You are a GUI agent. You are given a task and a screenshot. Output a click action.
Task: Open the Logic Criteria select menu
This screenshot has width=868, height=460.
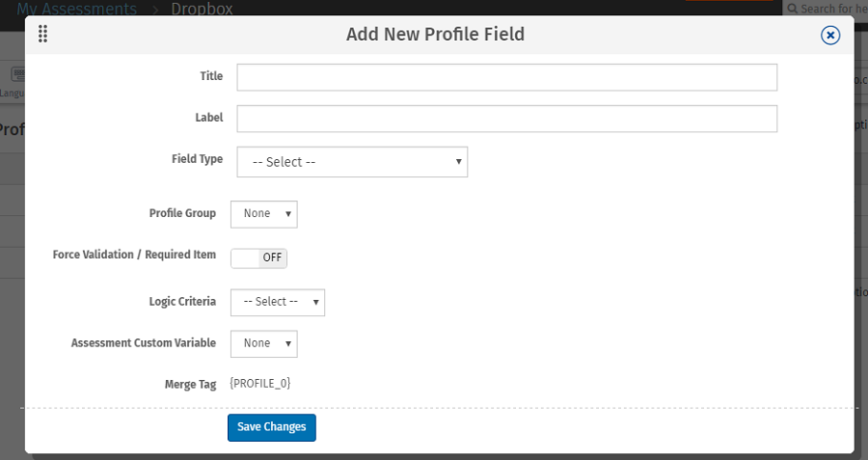[278, 302]
